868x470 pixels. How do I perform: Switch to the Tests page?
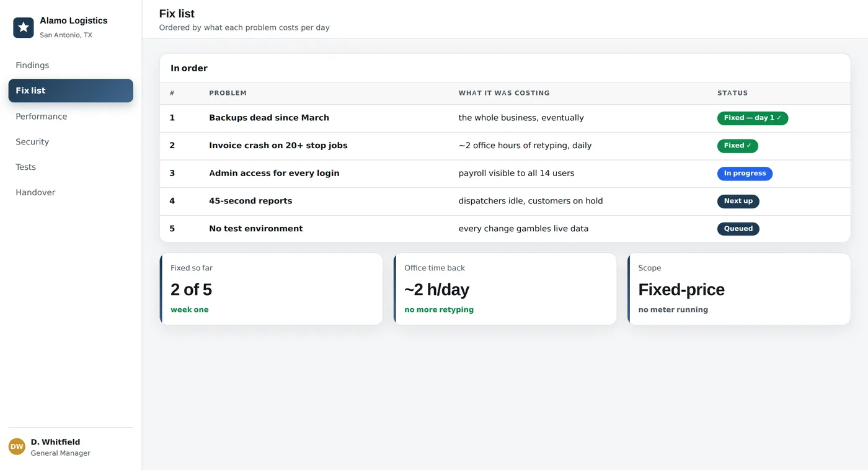(x=71, y=167)
